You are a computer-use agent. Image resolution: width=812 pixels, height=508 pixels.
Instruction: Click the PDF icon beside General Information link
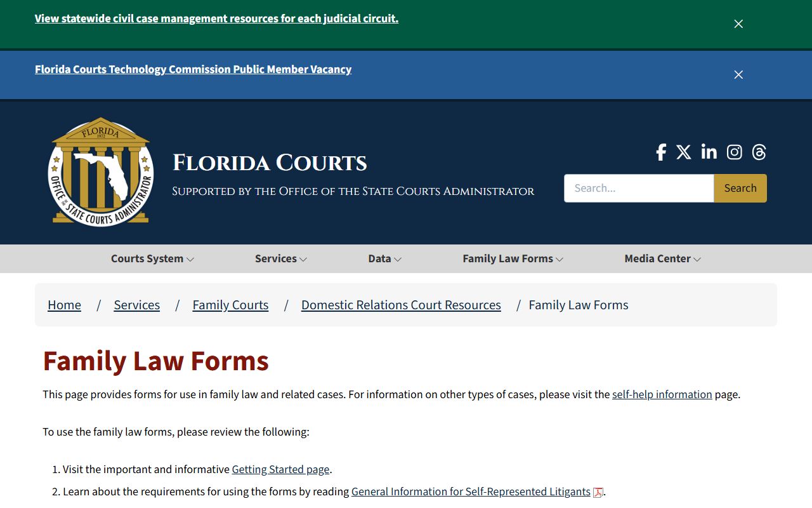click(x=598, y=492)
